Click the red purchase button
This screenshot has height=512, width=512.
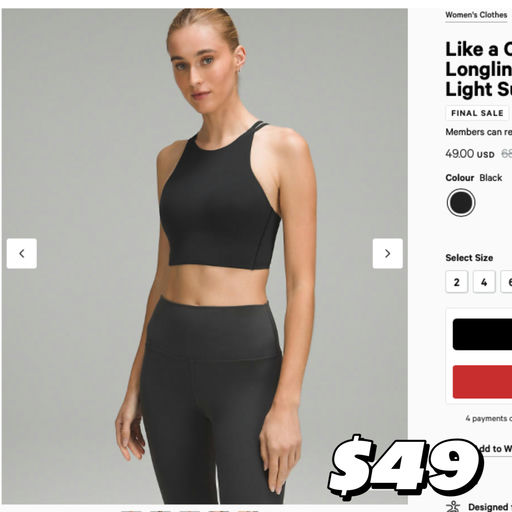click(482, 382)
